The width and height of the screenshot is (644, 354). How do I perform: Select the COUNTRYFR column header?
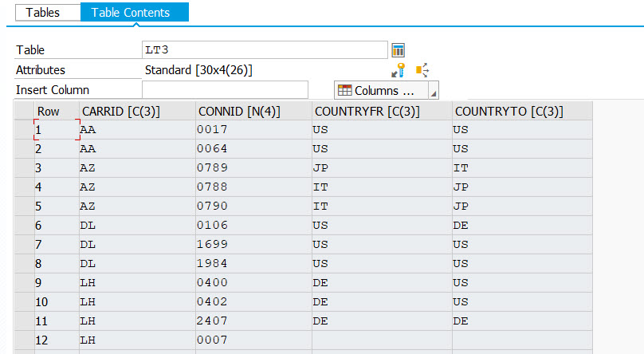(381, 112)
